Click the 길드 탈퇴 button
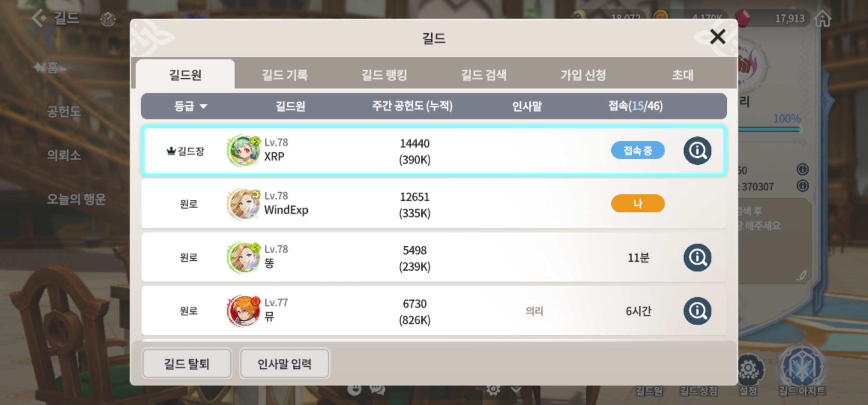The width and height of the screenshot is (868, 405). tap(187, 363)
